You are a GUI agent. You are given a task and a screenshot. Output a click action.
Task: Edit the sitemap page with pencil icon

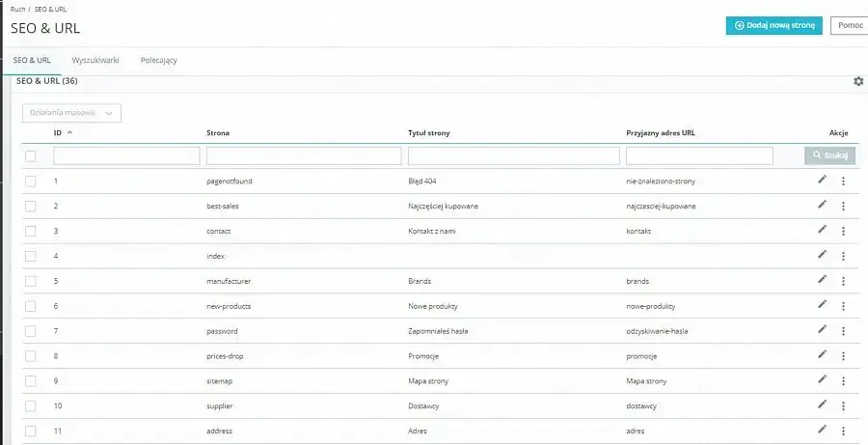(x=822, y=380)
